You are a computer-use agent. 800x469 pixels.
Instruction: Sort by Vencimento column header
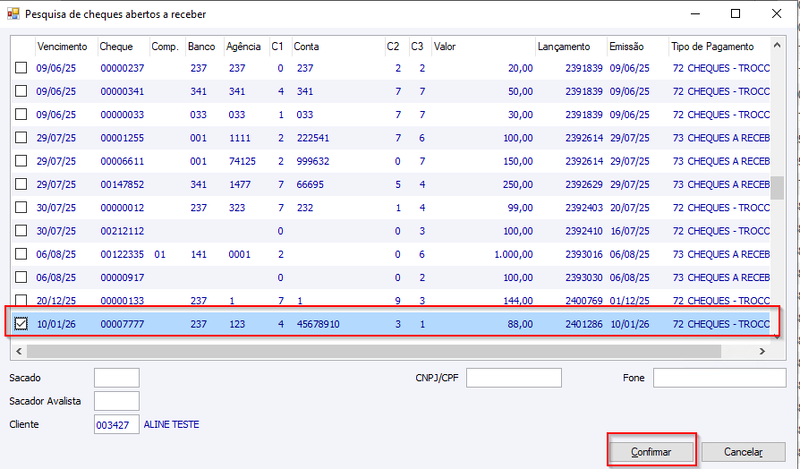(62, 46)
